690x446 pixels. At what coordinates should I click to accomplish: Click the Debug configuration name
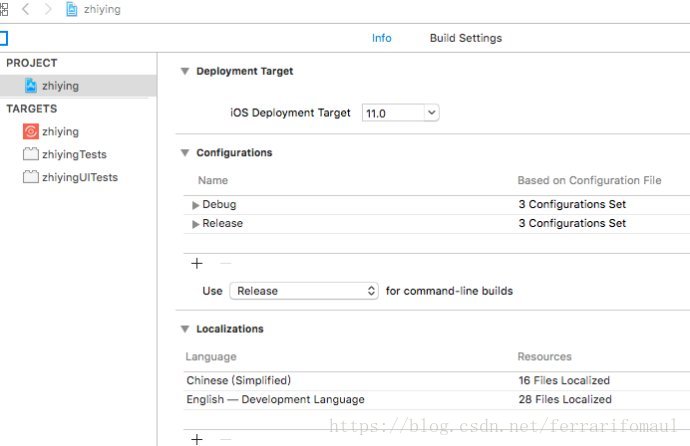click(219, 205)
